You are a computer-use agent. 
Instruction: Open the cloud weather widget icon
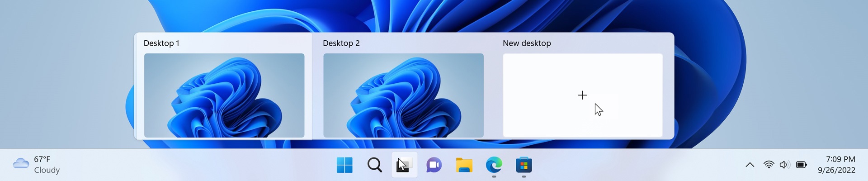coord(21,163)
